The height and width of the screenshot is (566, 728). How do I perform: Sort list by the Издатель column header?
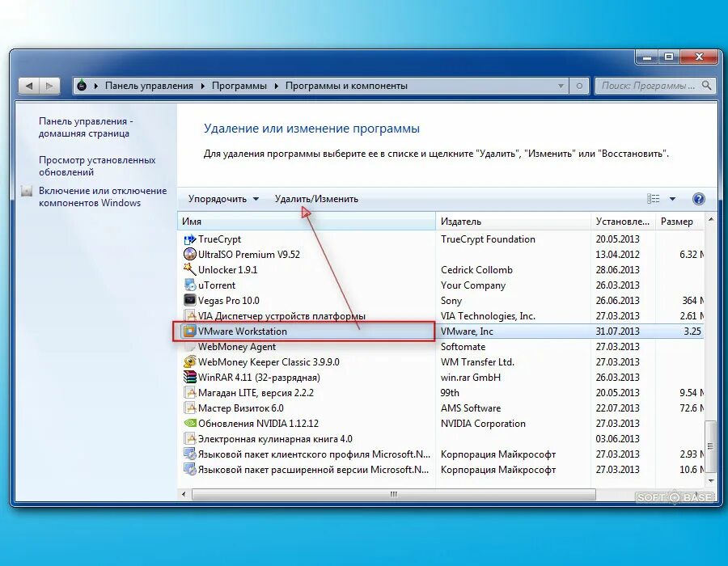pyautogui.click(x=461, y=221)
